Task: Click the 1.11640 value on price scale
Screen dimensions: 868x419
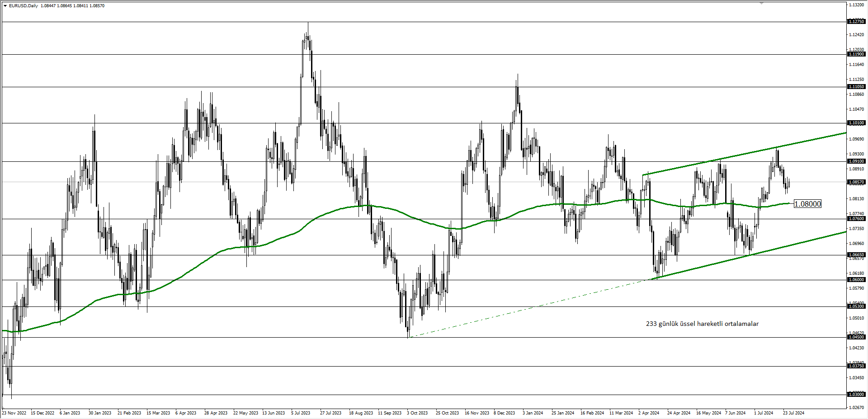Action: (857, 65)
